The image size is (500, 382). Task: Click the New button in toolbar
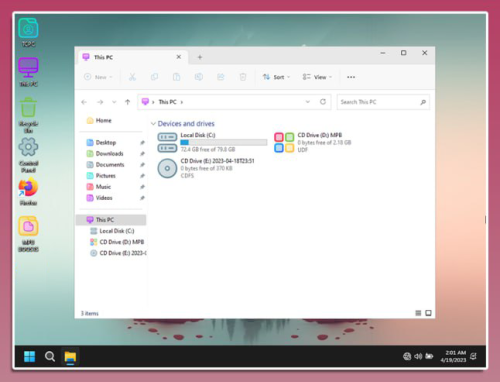click(98, 77)
